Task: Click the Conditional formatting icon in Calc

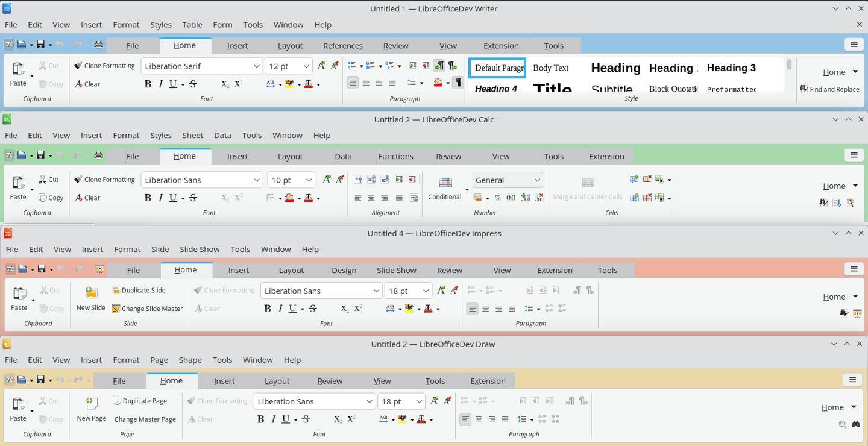Action: tap(445, 188)
